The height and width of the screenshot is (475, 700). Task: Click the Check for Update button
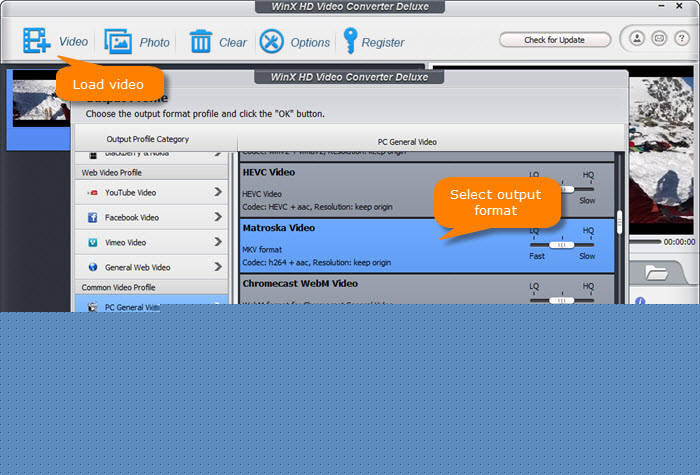555,40
